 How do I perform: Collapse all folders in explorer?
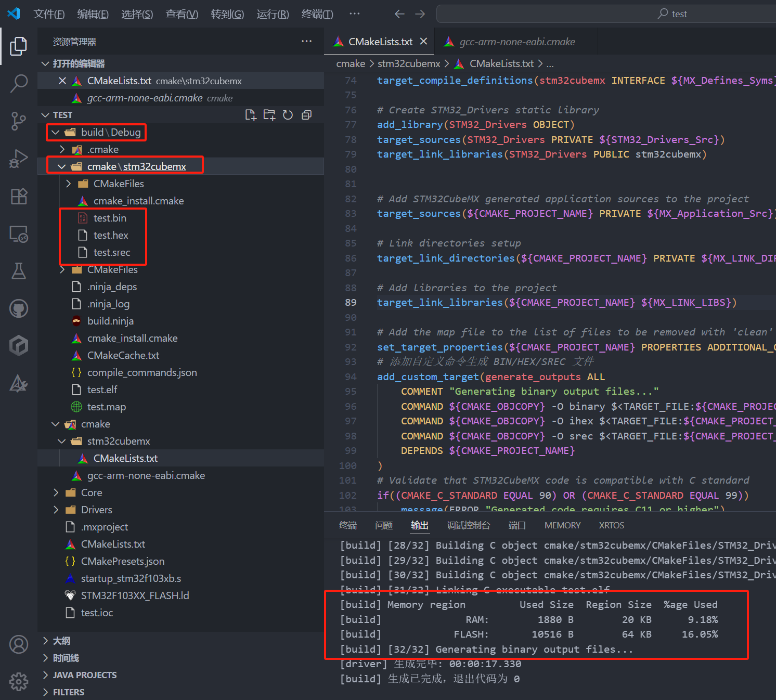pos(307,115)
